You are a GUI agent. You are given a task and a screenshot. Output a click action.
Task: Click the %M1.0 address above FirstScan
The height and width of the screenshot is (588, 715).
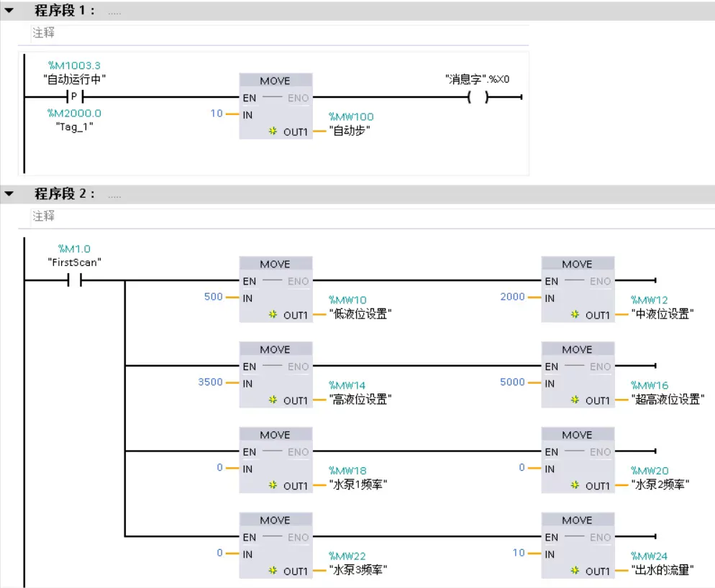pos(74,249)
